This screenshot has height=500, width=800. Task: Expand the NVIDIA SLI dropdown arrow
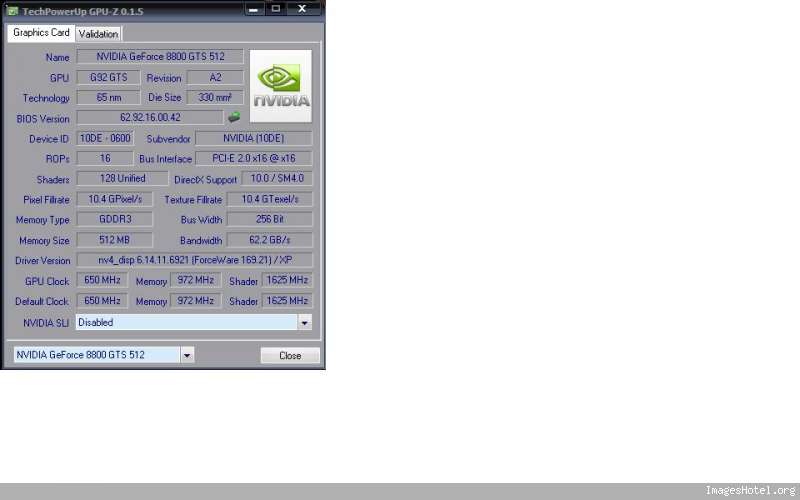(304, 322)
